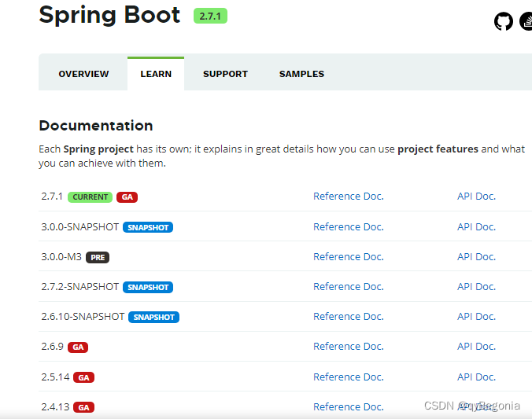
Task: Click the SNAPSHOT badge beside 2.7.2-SNAPSHOT
Action: click(148, 288)
